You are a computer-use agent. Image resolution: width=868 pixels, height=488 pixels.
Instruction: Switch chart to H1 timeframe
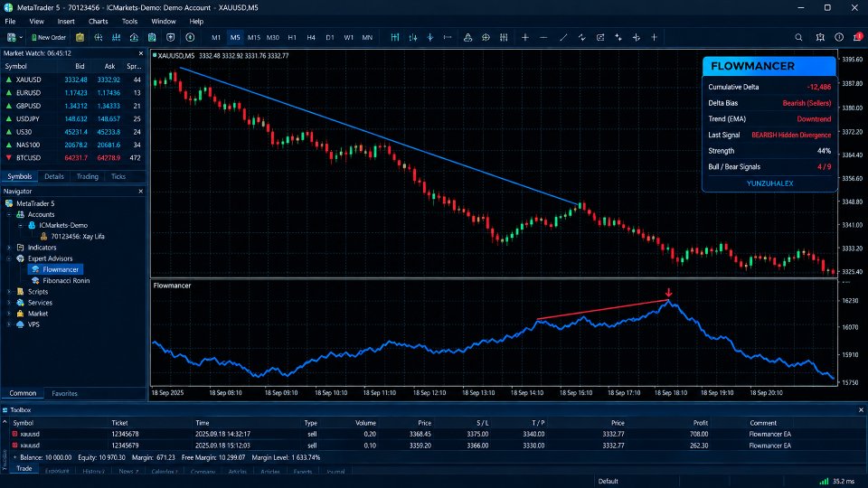(292, 38)
